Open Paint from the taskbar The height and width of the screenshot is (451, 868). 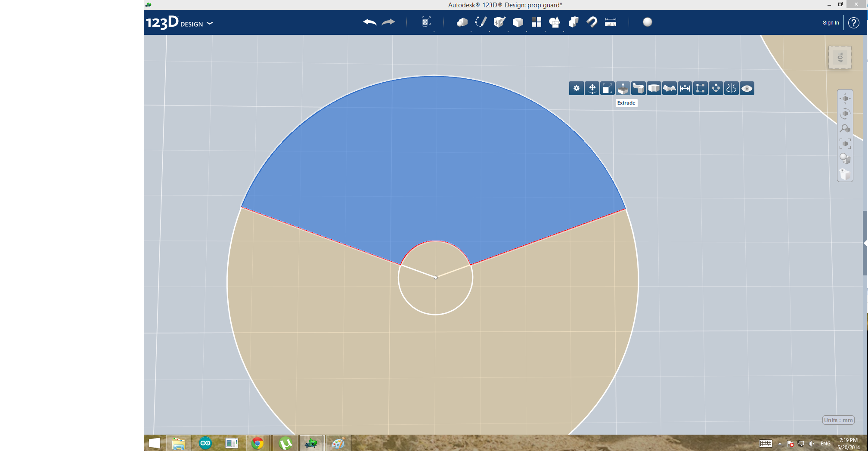click(338, 443)
